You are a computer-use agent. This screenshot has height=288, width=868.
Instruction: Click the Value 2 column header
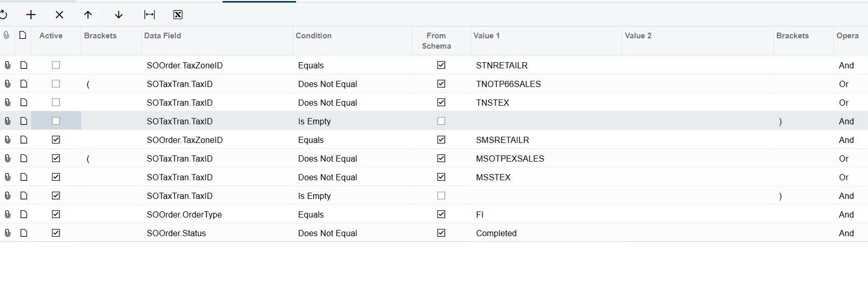(698, 40)
